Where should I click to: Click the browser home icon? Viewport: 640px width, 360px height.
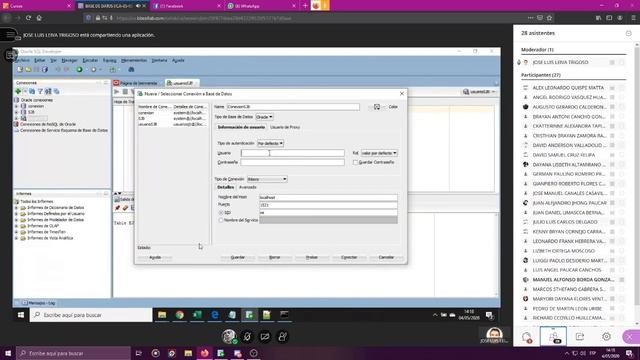click(39, 18)
